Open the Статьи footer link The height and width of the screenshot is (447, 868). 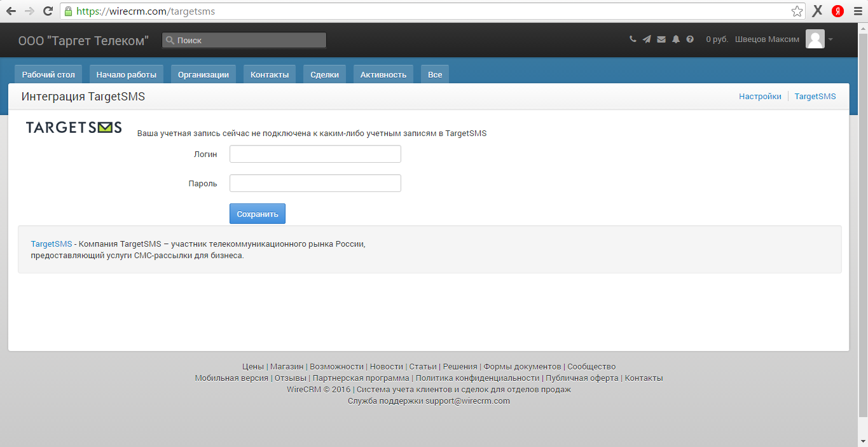coord(423,367)
